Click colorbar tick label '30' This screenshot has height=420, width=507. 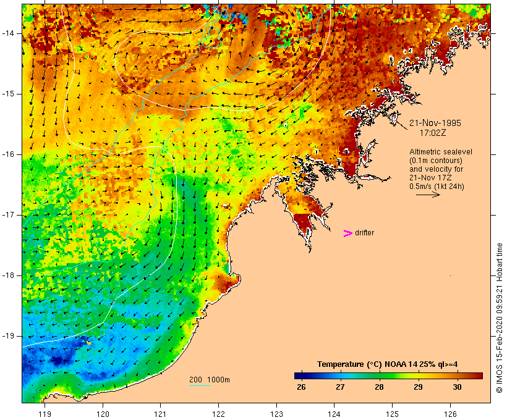click(x=457, y=387)
